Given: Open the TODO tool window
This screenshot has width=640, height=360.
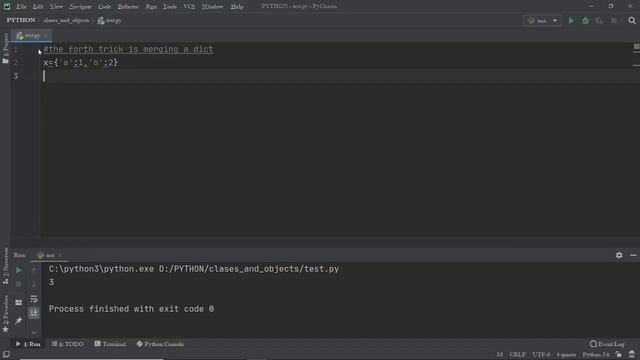Looking at the screenshot, I should pyautogui.click(x=68, y=344).
